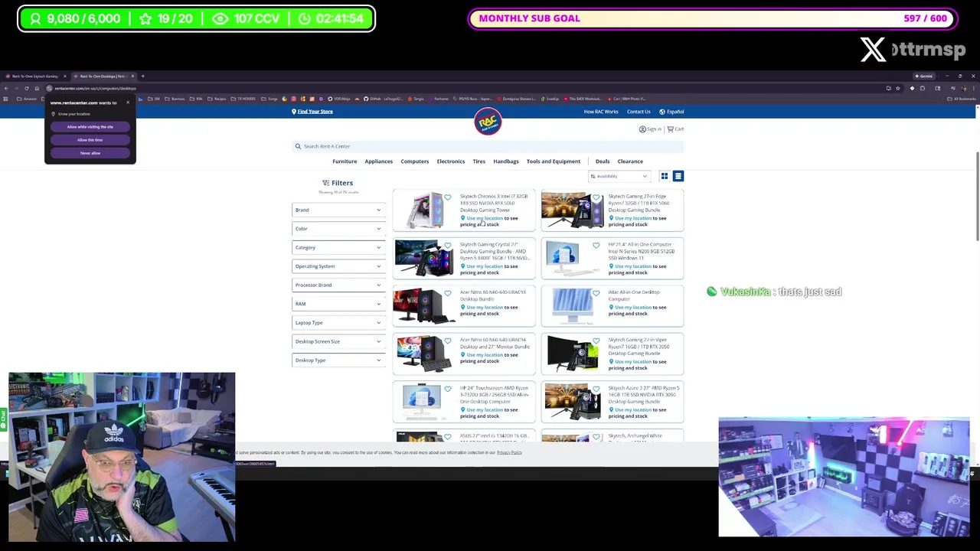Click Allow this time in location prompt

(x=90, y=140)
